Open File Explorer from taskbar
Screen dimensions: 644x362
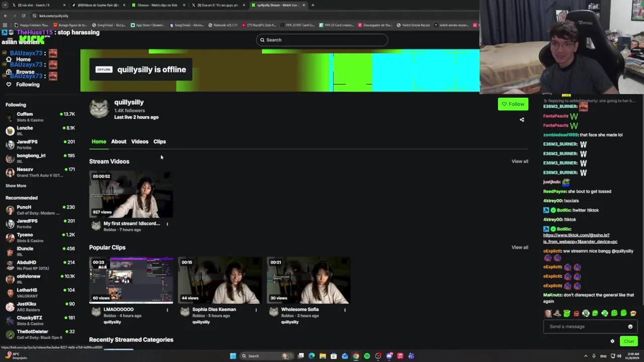point(323,356)
